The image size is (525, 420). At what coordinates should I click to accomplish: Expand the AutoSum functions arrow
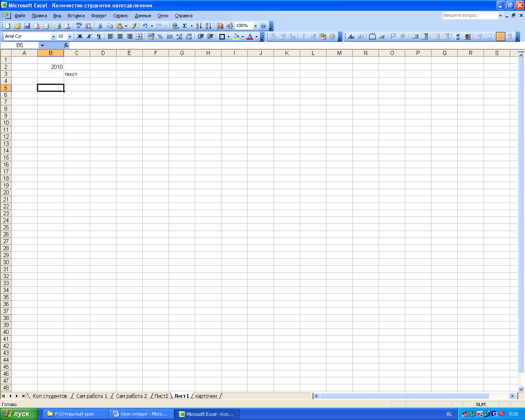[192, 26]
